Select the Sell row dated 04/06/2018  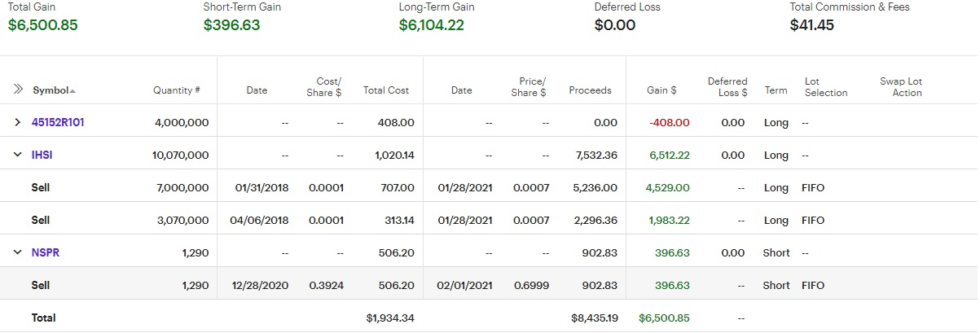tap(41, 220)
